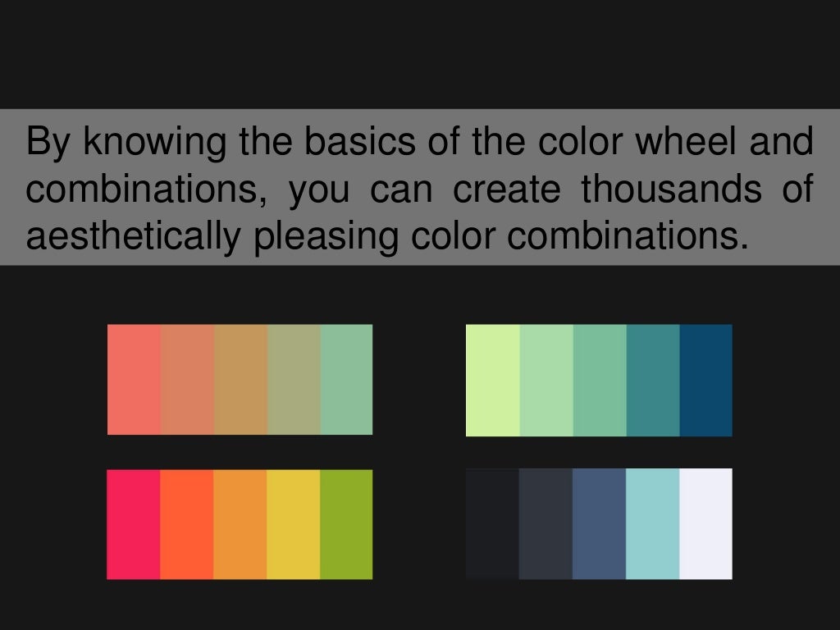
Task: Click the pale lime yellow-green swatch
Action: 493,381
